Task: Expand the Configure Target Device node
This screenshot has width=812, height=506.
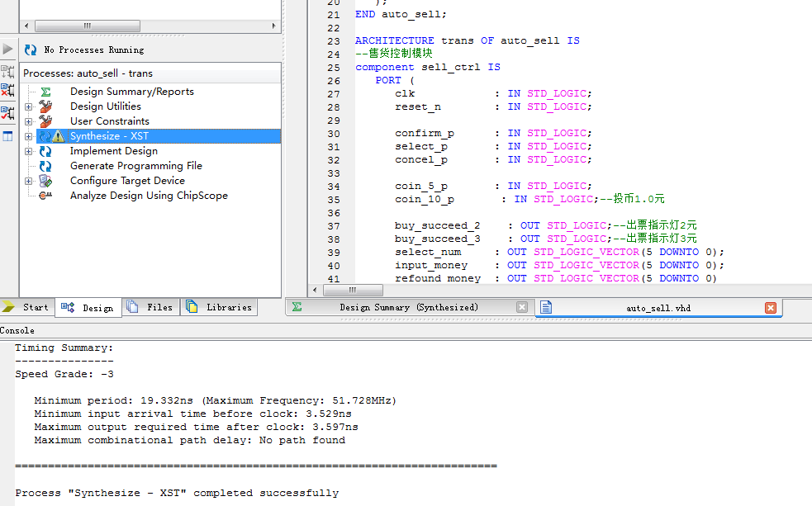Action: tap(29, 181)
